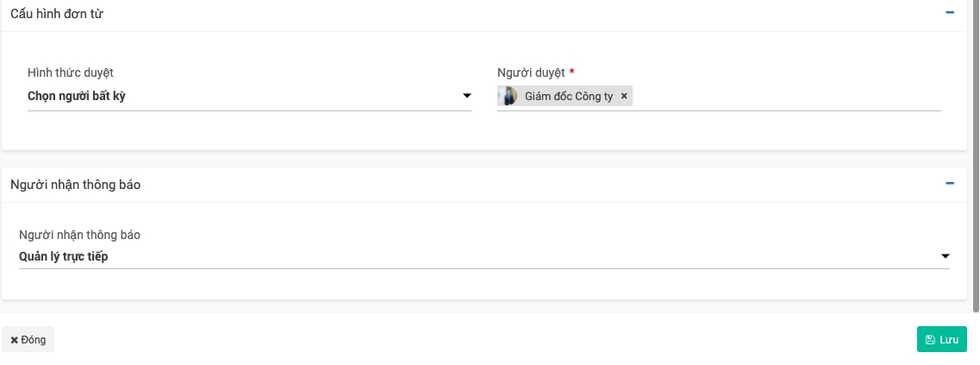Collapse the Người nhận thông báo section
Screen dimensions: 980x365
point(950,183)
